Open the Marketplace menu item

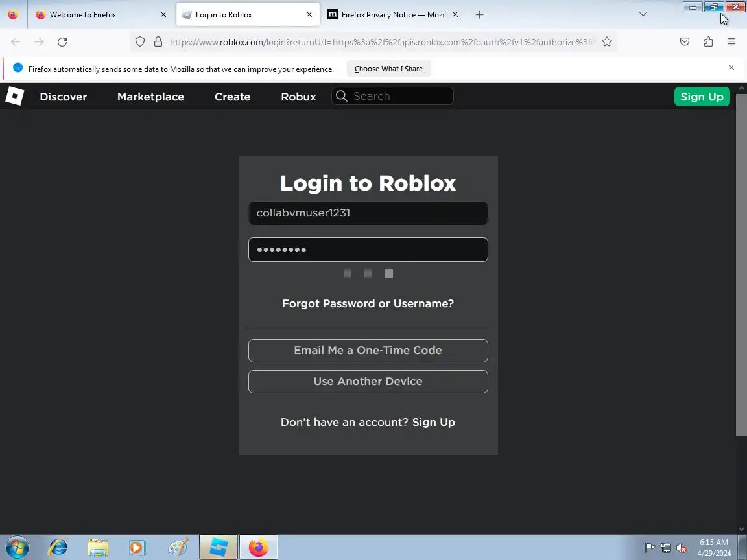[x=150, y=97]
